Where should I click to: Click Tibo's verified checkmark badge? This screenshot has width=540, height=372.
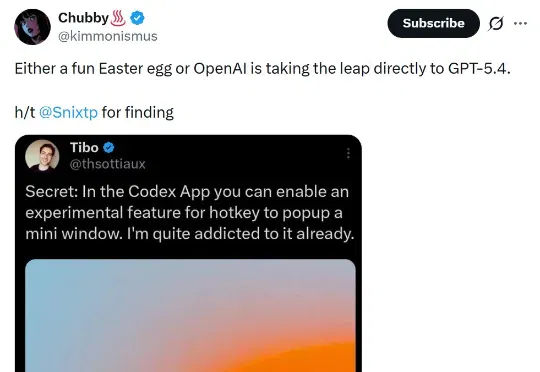pyautogui.click(x=108, y=148)
